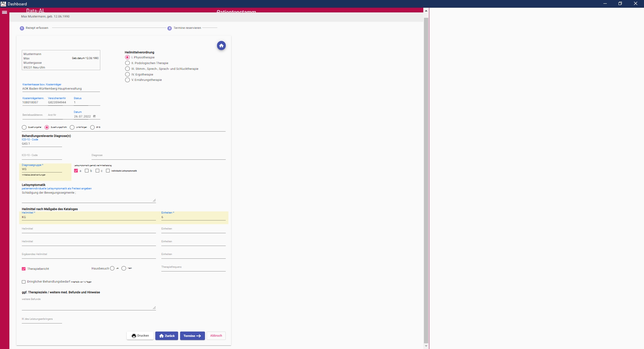644x349 pixels.
Task: Select Hausbesuch Ja radio
Action: 112,268
